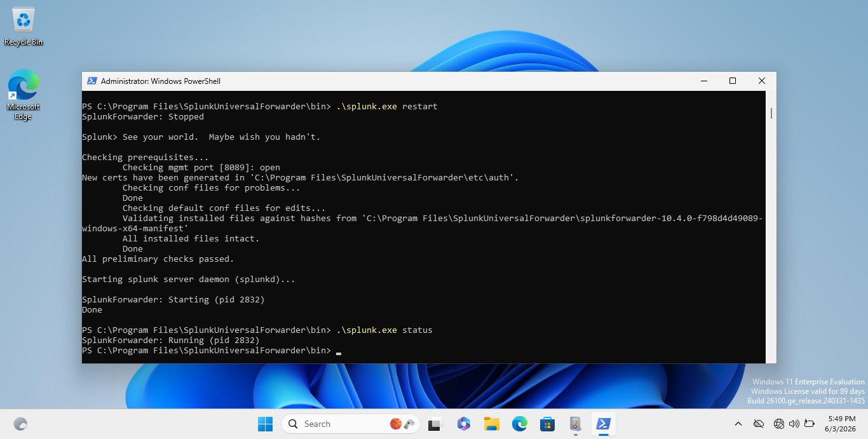
Task: Click the 'Checking prerequisites...' line
Action: pyautogui.click(x=146, y=158)
